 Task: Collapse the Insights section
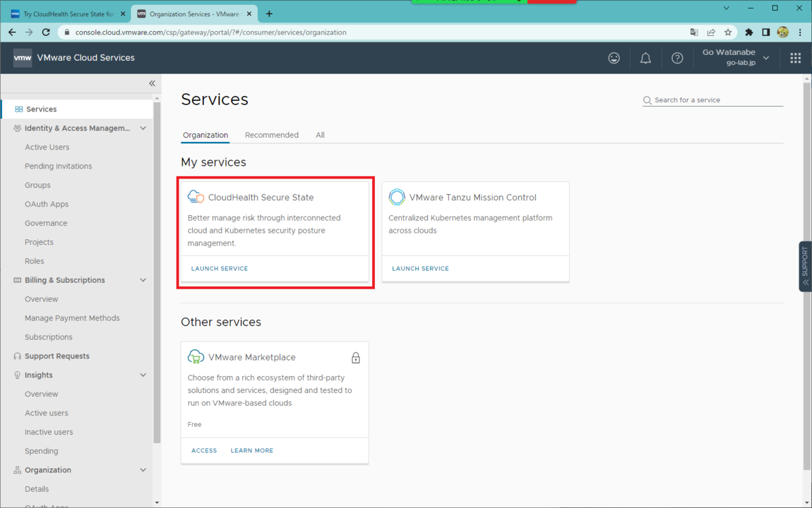point(143,375)
